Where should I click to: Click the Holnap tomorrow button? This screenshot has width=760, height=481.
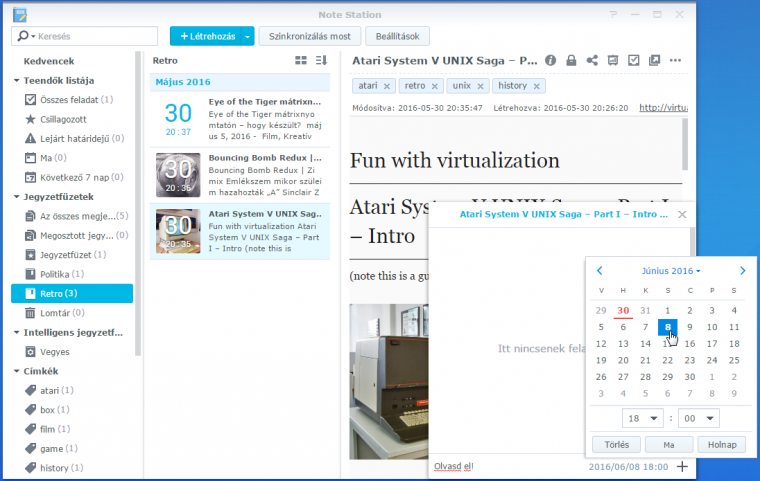pos(722,445)
